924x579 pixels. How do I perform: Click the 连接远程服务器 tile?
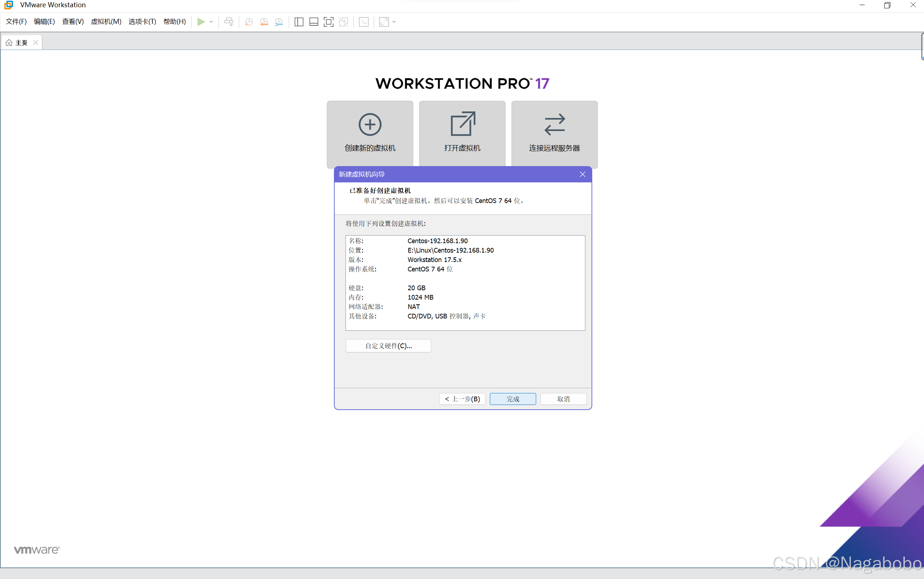(x=554, y=134)
